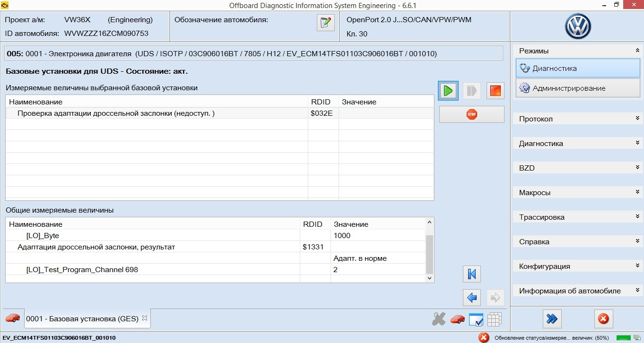This screenshot has width=644, height=343.
Task: Select the Диагностика mode button
Action: [578, 68]
